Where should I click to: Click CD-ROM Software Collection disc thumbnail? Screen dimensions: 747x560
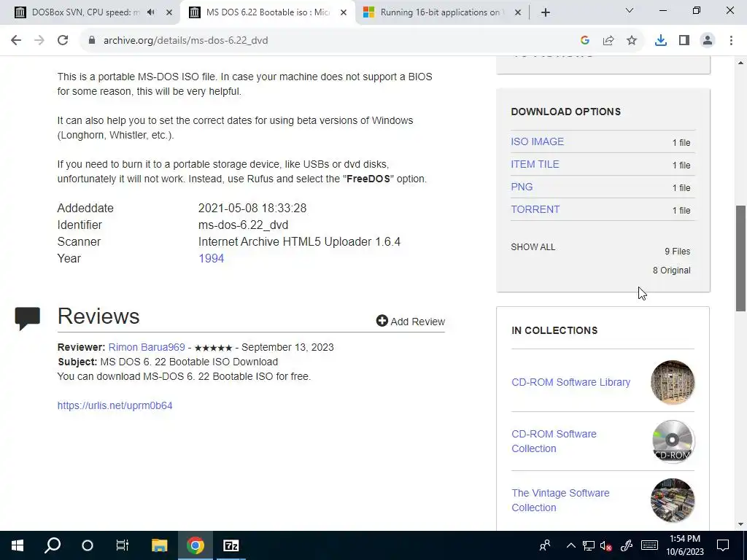tap(673, 441)
